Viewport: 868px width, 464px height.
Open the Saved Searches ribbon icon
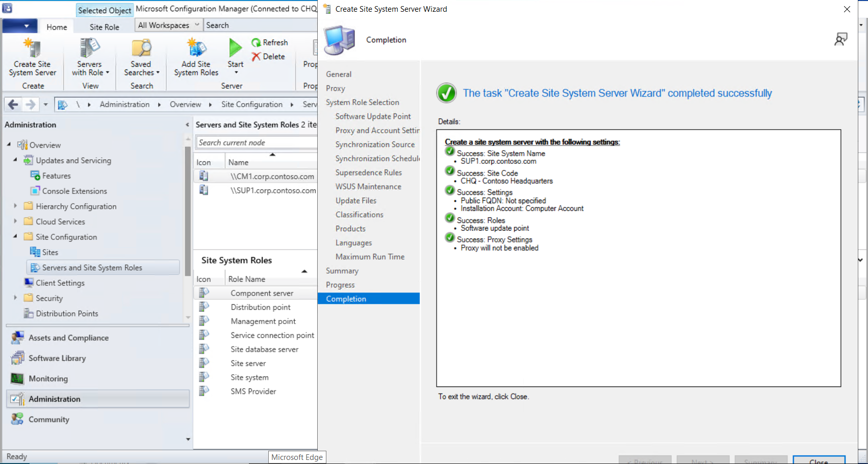click(141, 48)
